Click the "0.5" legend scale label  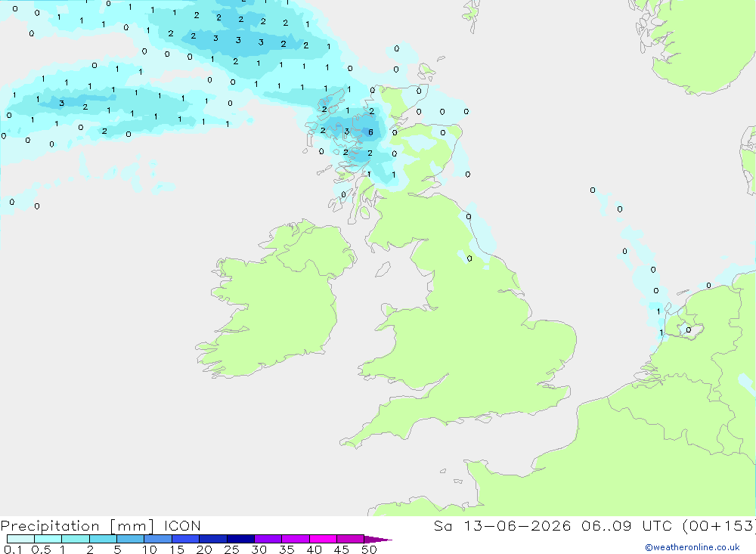41,549
